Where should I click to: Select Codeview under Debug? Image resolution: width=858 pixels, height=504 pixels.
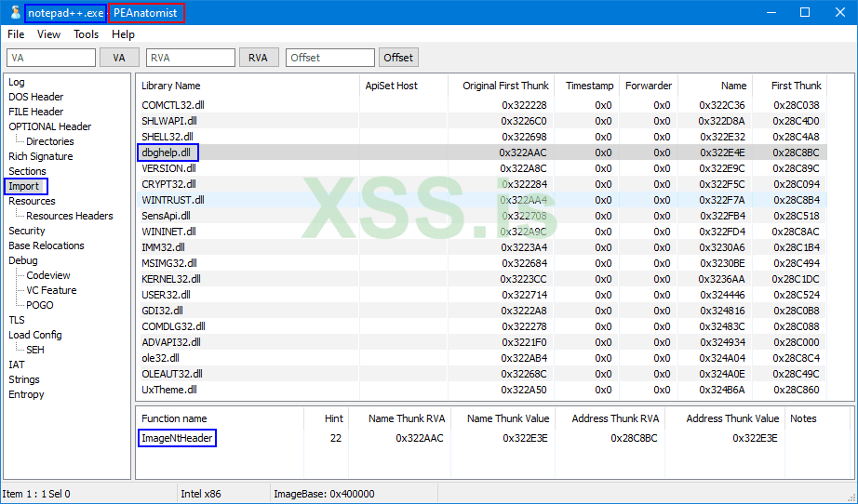coord(48,275)
